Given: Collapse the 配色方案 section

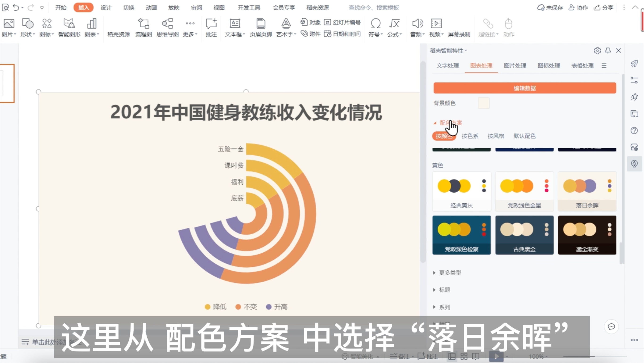Looking at the screenshot, I should pyautogui.click(x=435, y=123).
